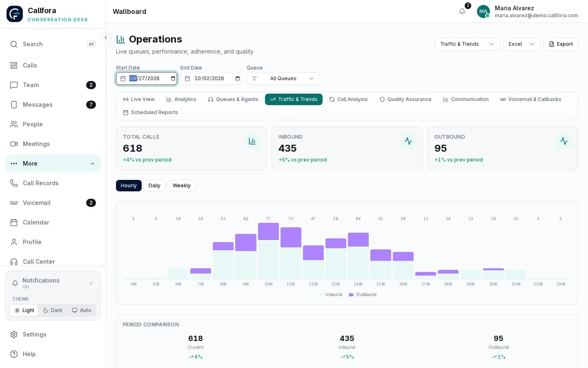Set theme to Auto
The width and height of the screenshot is (588, 368).
point(82,310)
